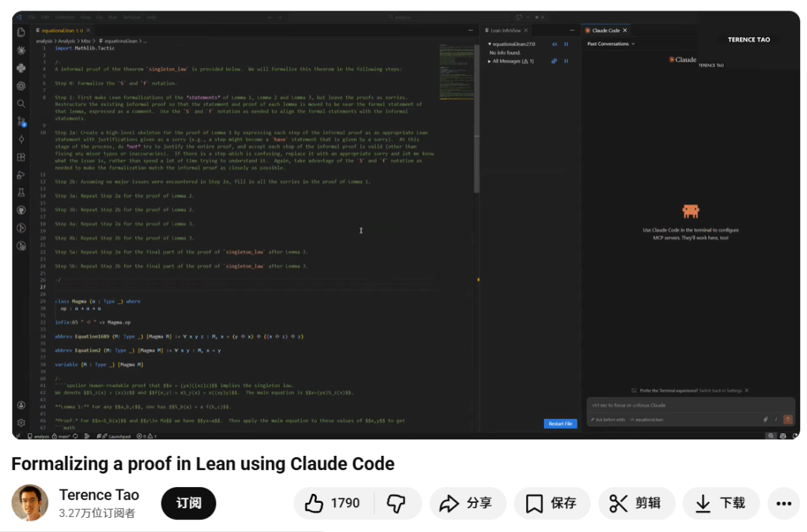Click the 分享 share button

tap(466, 503)
